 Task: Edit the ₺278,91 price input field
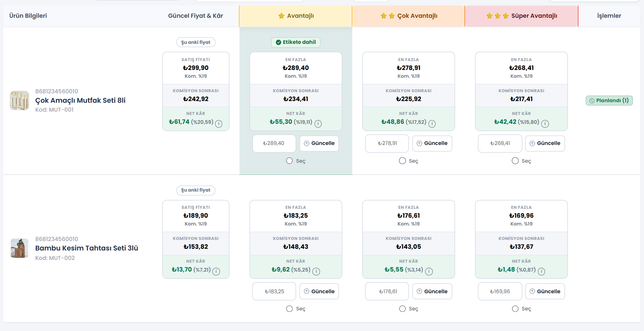[387, 143]
